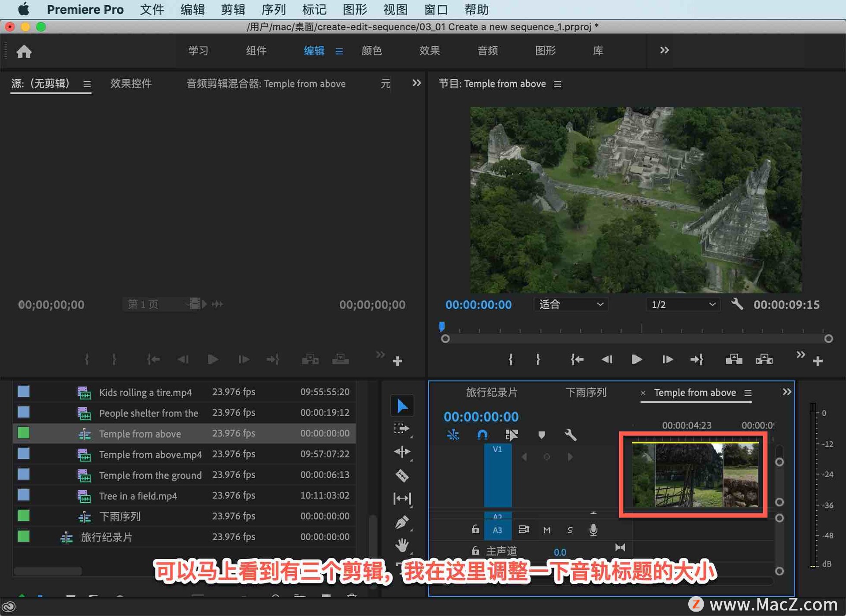The width and height of the screenshot is (846, 616).
Task: Select the Pen tool
Action: coord(401,523)
